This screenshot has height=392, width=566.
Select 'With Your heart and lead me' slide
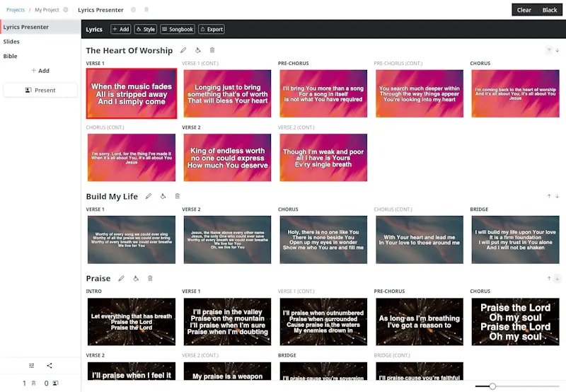pyautogui.click(x=420, y=240)
